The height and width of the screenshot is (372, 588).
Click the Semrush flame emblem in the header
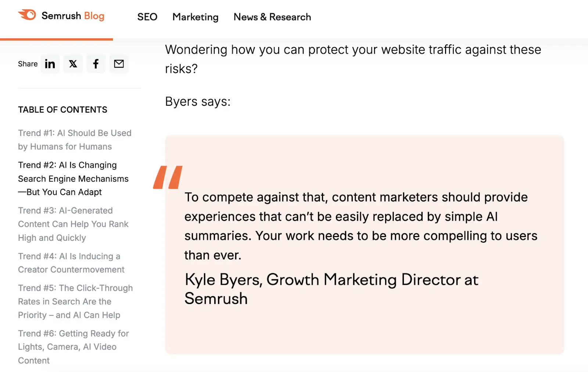click(x=26, y=15)
